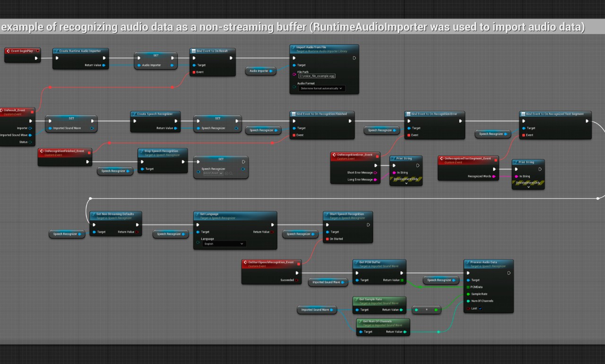This screenshot has width=605, height=364.
Task: Click the Bind Event to On Recognition Finished icon
Action: [x=294, y=114]
